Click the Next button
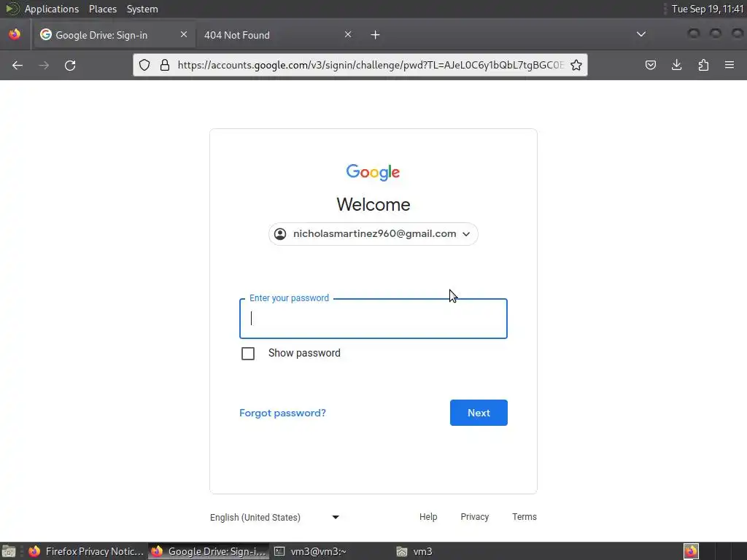 pyautogui.click(x=479, y=413)
